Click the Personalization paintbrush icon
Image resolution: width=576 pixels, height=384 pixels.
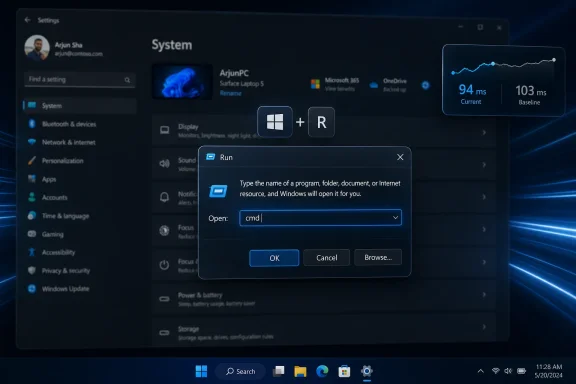coord(32,161)
